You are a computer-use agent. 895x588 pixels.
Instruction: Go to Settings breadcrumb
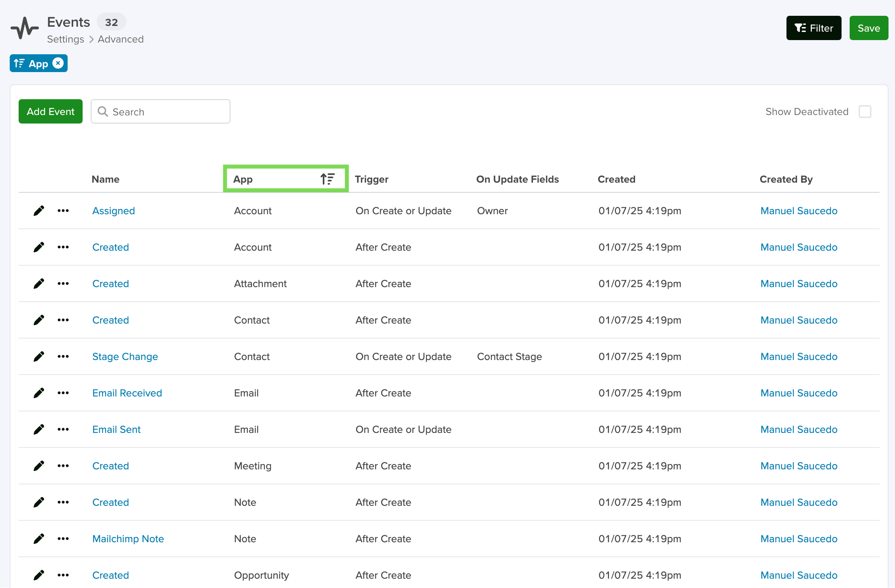pos(66,39)
